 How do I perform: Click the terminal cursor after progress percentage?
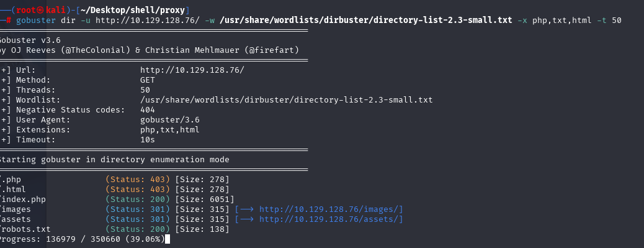tap(167, 239)
